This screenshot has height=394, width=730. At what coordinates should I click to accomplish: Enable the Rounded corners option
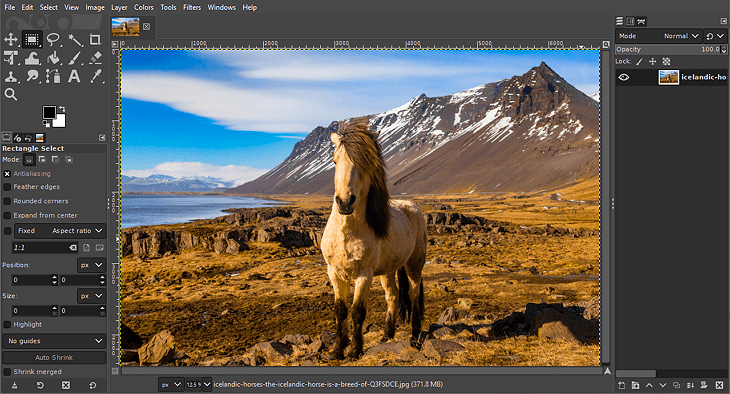[7, 201]
